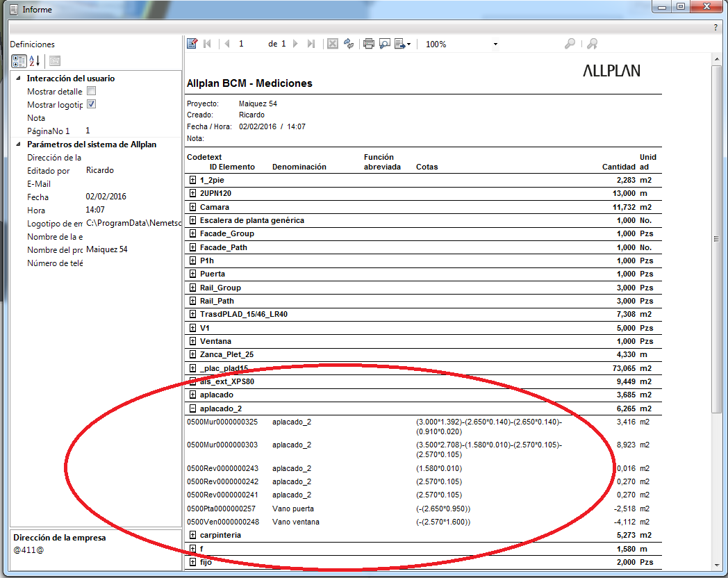Collapse the Interacción del usuario section
This screenshot has width=728, height=578.
[x=18, y=78]
